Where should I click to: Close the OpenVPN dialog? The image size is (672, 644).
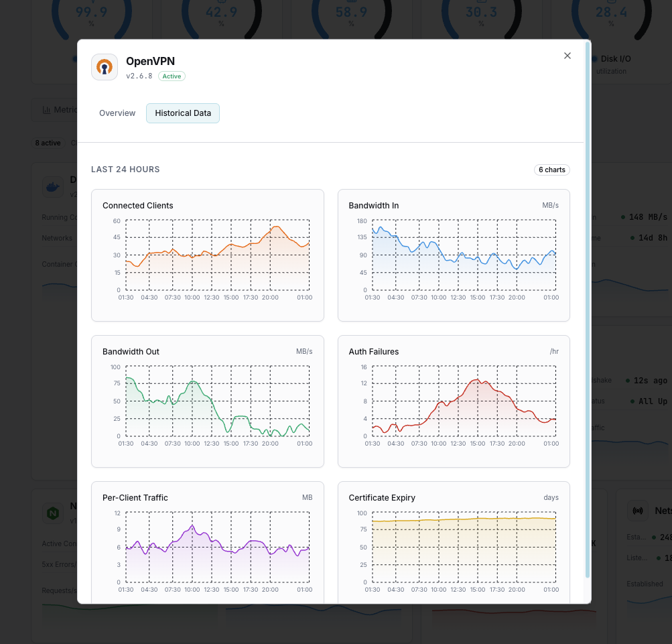pos(567,56)
